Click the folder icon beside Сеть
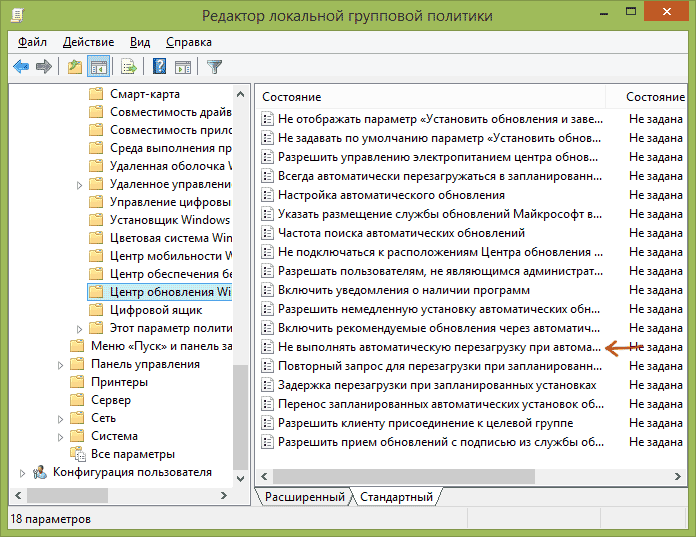Screen dimensions: 696x537 [x=77, y=418]
